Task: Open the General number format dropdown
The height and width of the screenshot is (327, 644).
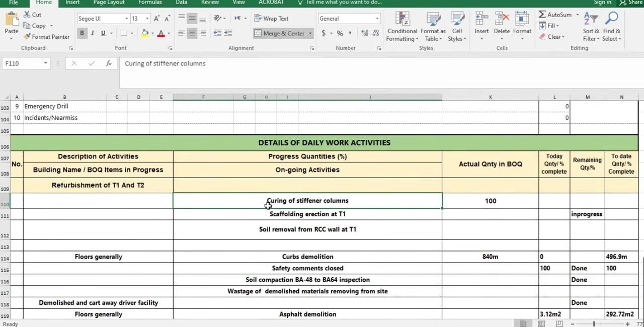Action: [x=377, y=19]
